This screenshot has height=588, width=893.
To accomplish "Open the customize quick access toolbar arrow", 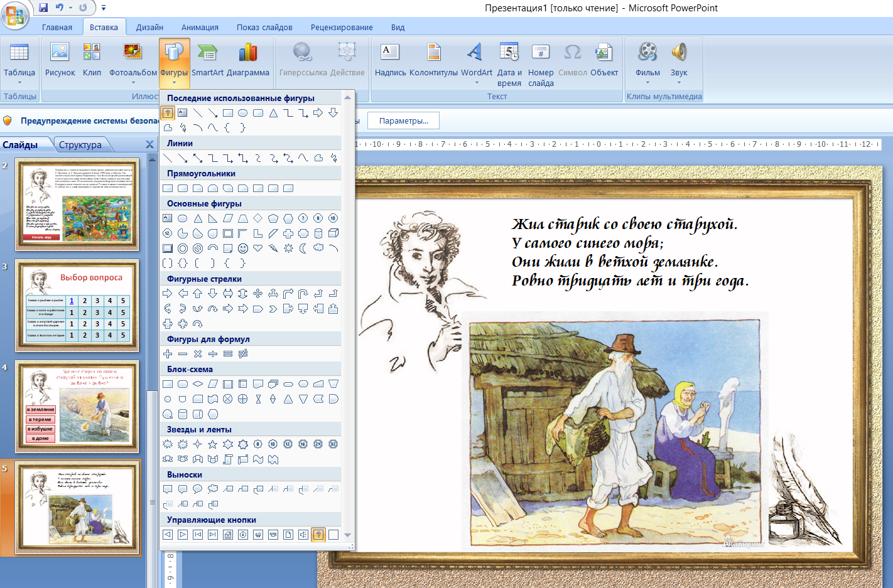I will pos(103,8).
